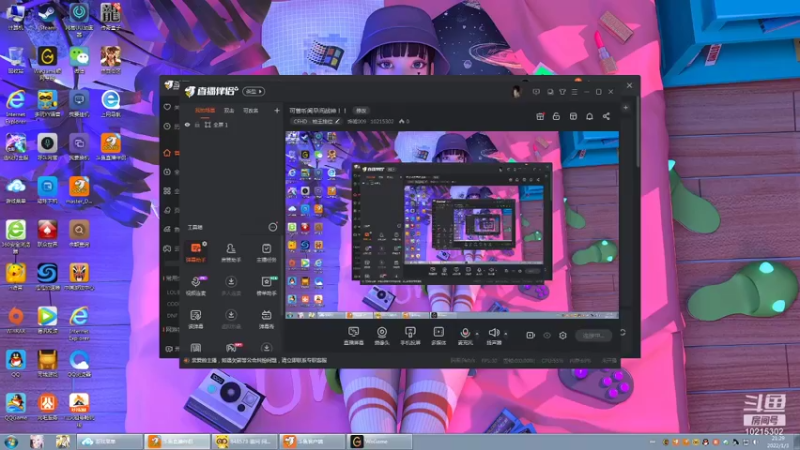Toggle eye visibility of fullscreen source
The height and width of the screenshot is (450, 800).
click(187, 124)
